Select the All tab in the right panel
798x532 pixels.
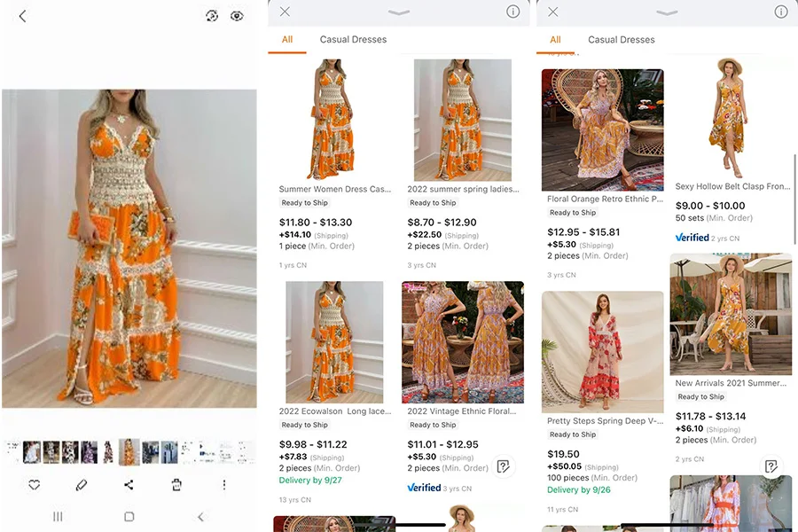point(555,39)
